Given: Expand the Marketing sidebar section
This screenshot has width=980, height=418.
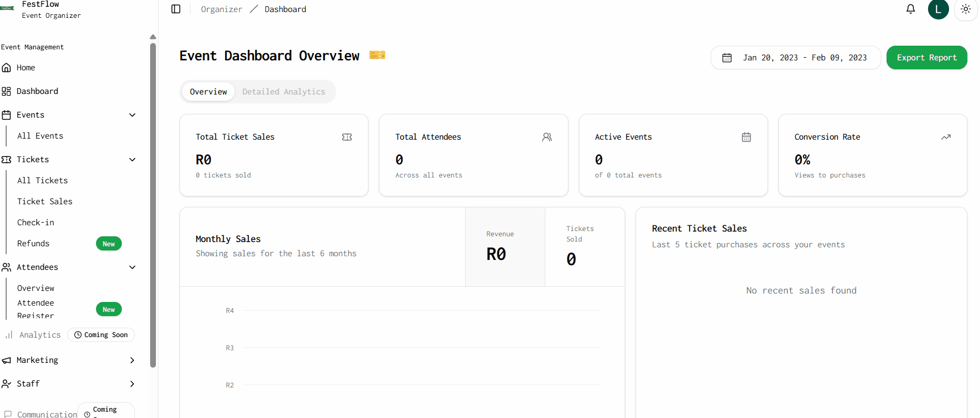Looking at the screenshot, I should (x=132, y=360).
